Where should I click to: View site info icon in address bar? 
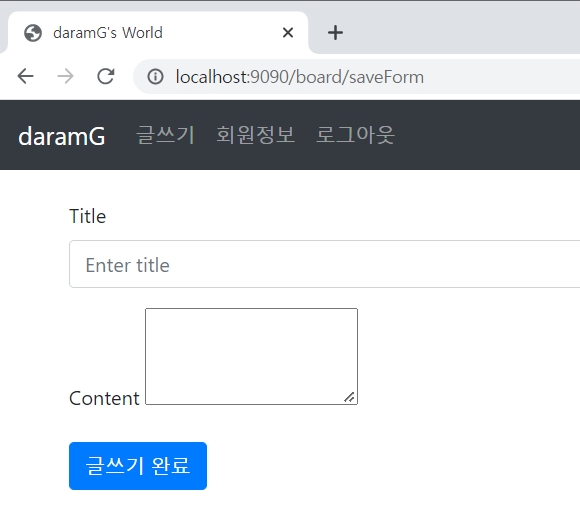(155, 77)
